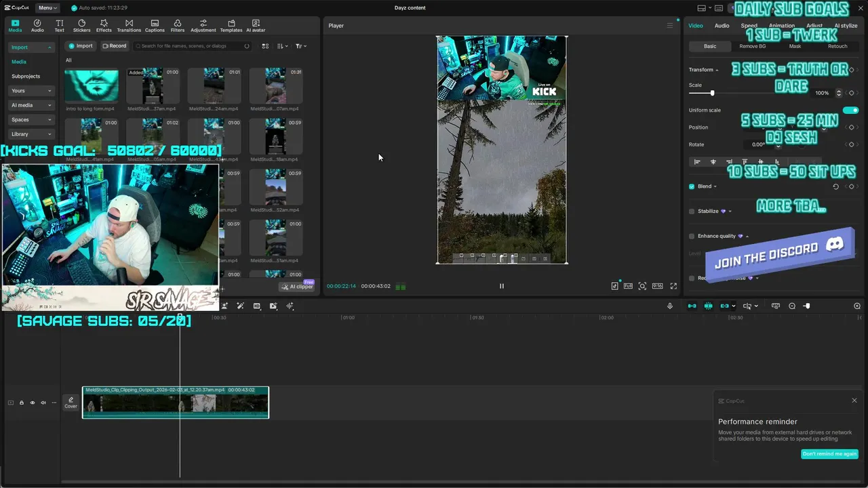Enable the Stabilize checkbox
Viewport: 868px width, 488px height.
click(692, 211)
